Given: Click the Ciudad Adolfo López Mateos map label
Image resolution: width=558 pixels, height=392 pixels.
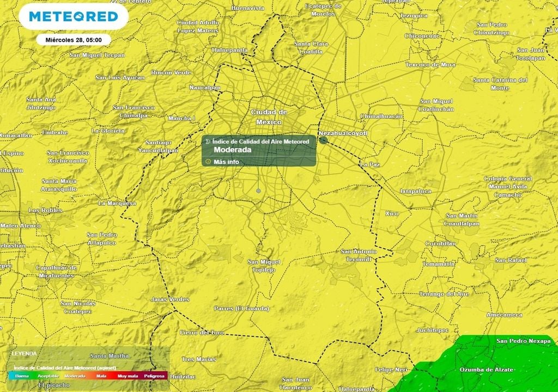Looking at the screenshot, I should [x=198, y=27].
